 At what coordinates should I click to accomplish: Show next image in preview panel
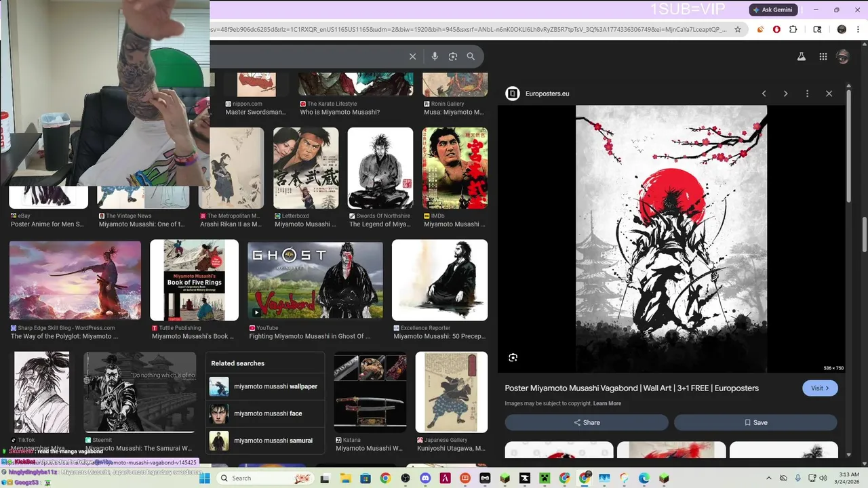click(785, 94)
